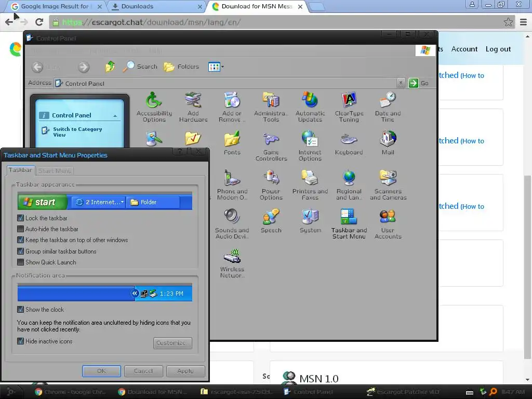Enable Auto-hide the taskbar
This screenshot has height=399, width=532.
pyautogui.click(x=20, y=229)
